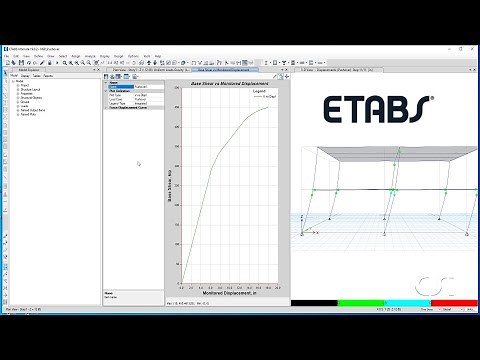Expand the Project tree node
This screenshot has height=360, width=480.
[18, 86]
